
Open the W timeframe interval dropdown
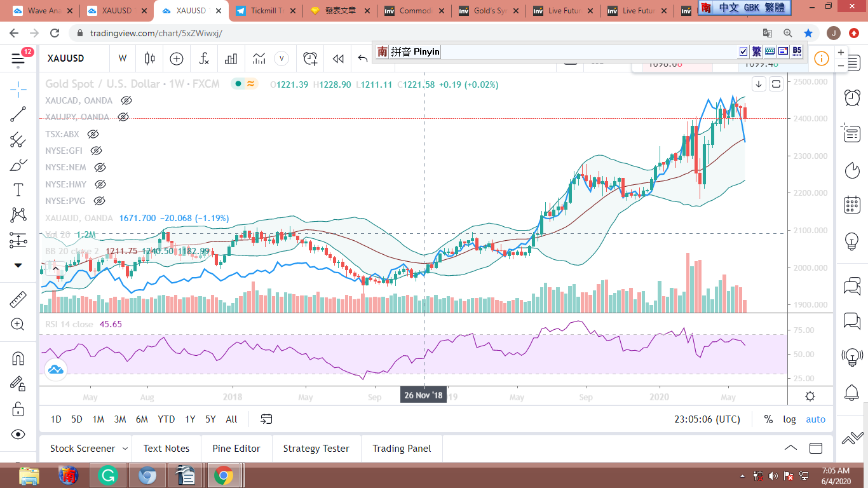123,58
